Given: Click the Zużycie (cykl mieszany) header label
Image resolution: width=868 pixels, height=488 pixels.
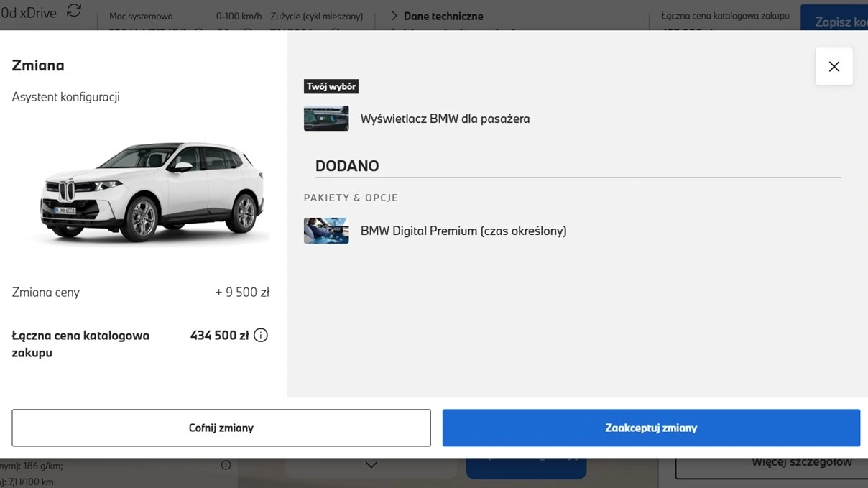Looking at the screenshot, I should 317,16.
